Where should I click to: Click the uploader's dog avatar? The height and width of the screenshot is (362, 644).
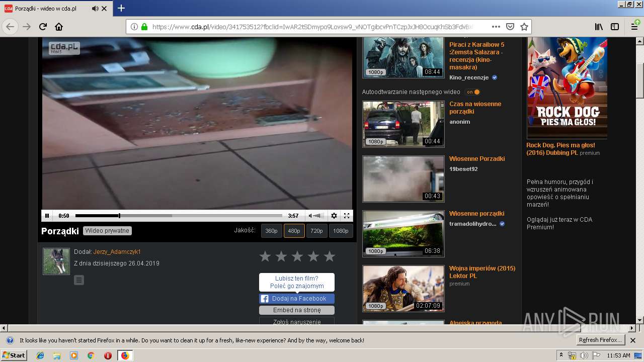[56, 261]
